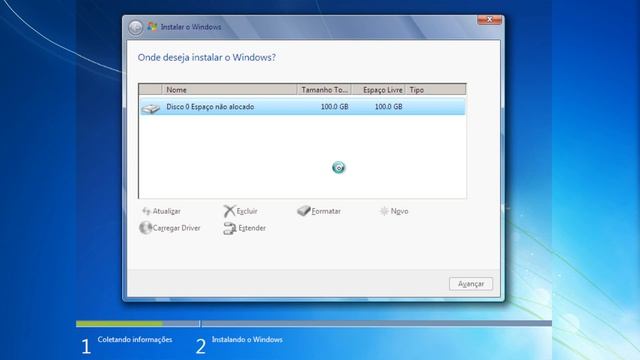Click the back arrow in installer title bar
The height and width of the screenshot is (360, 640).
(136, 27)
